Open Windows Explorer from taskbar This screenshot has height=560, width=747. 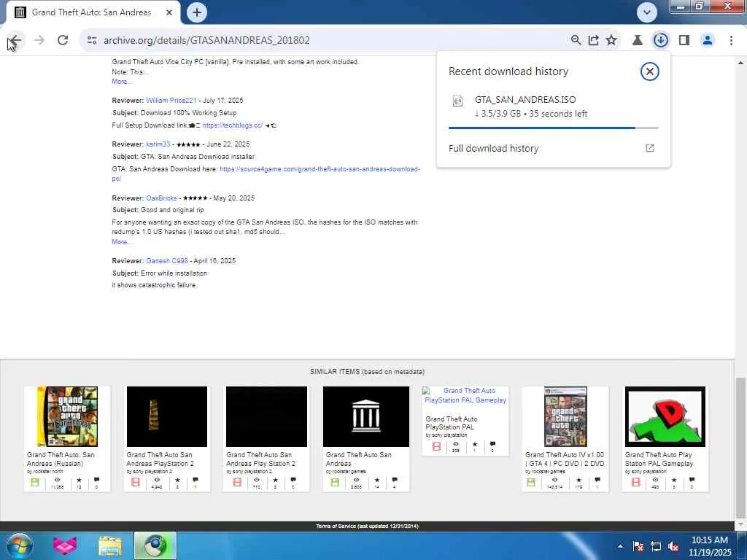[x=110, y=545]
